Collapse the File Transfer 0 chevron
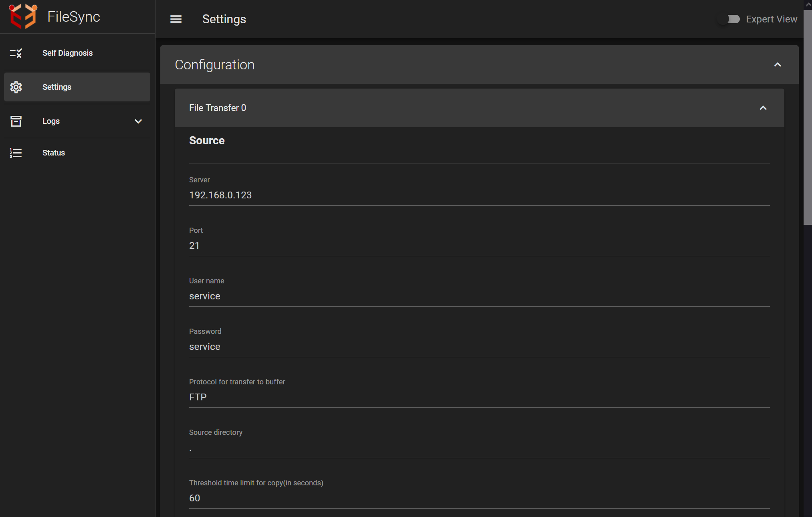This screenshot has width=812, height=517. (763, 108)
